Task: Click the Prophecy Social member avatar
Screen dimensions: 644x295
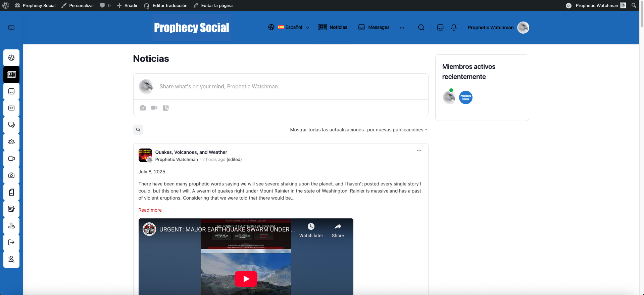Action: tap(466, 97)
